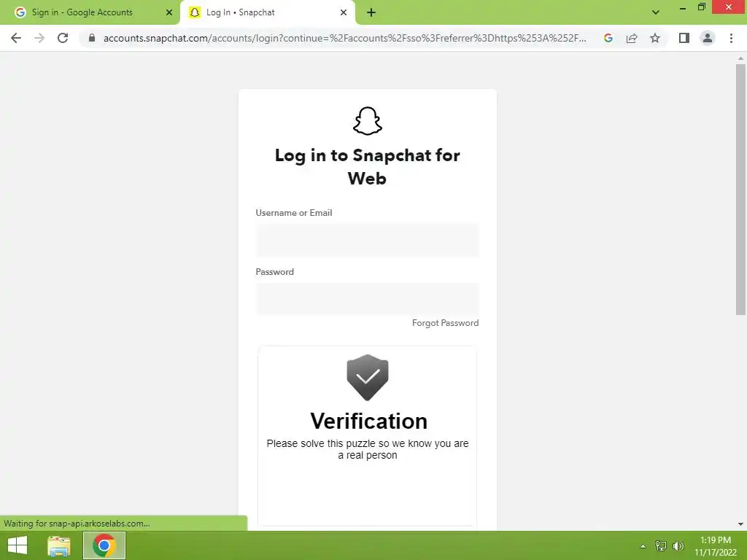Open the Chrome side panel
The image size is (747, 560).
[x=684, y=38]
